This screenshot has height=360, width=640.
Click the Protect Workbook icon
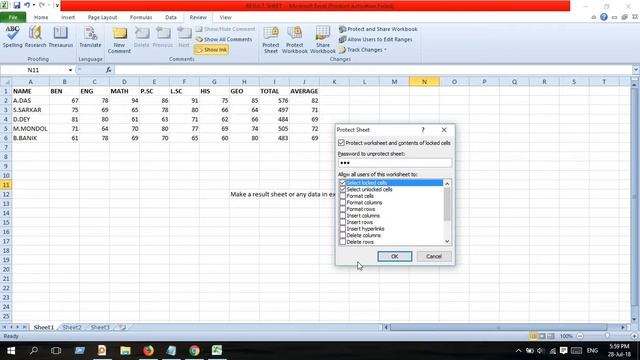294,40
